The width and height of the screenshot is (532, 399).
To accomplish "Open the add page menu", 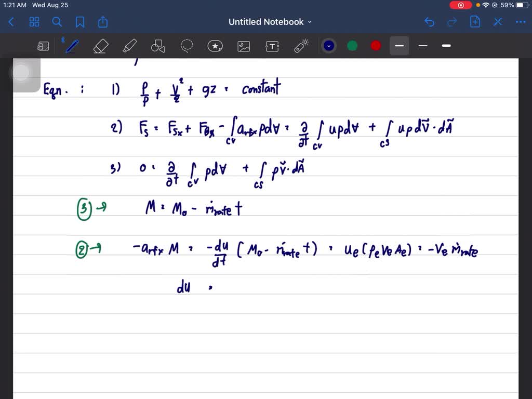I will pos(475,22).
